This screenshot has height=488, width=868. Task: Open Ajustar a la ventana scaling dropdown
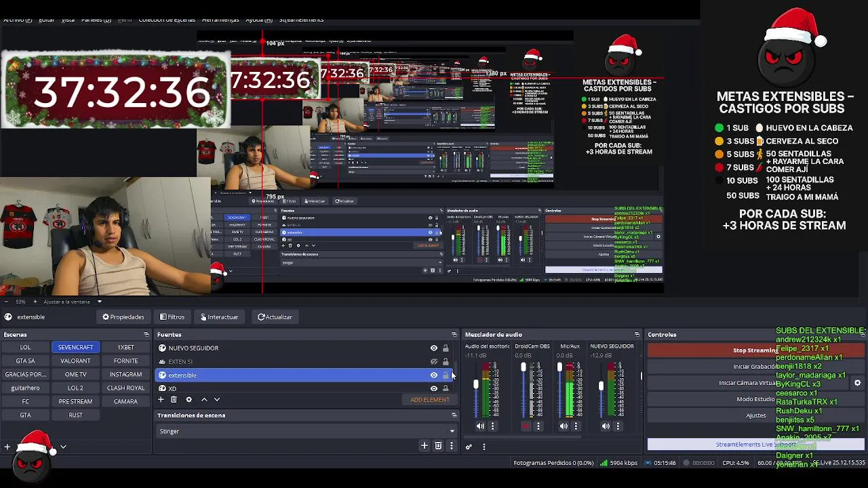99,302
